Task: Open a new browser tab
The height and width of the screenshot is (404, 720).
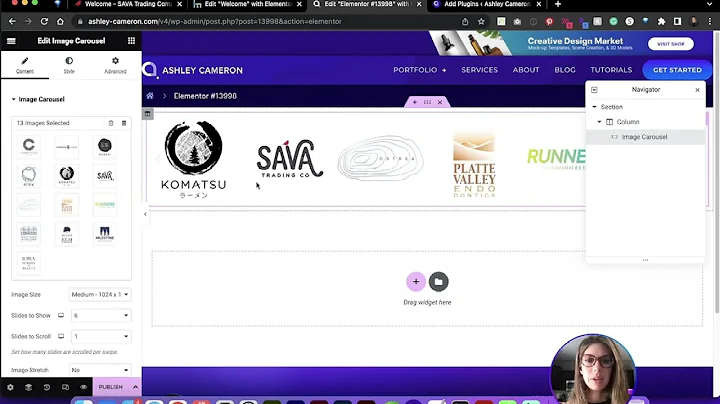Action: (557, 4)
